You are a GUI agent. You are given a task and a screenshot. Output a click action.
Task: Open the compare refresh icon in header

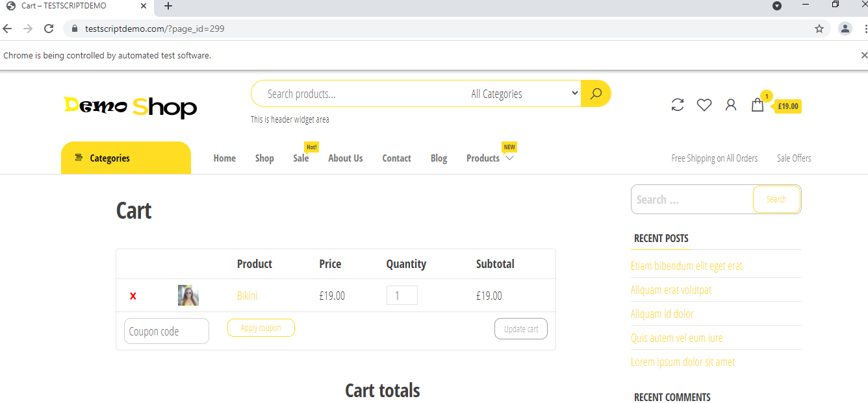coord(678,104)
